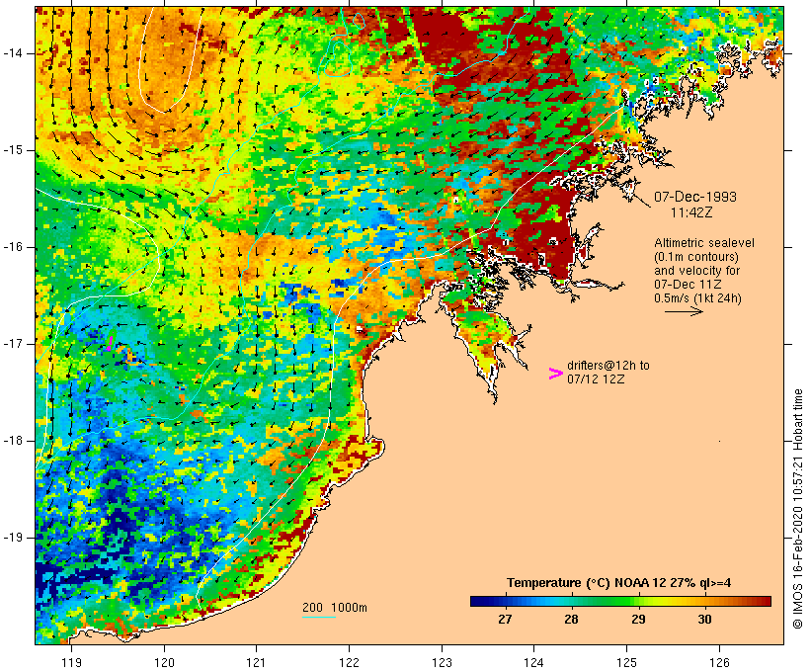This screenshot has height=672, width=810.
Task: Click the temperature colorbar at green midpoint
Action: [x=620, y=601]
